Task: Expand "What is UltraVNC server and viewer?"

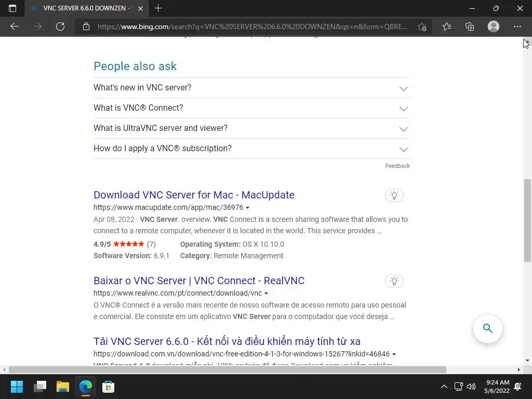Action: pyautogui.click(x=251, y=128)
